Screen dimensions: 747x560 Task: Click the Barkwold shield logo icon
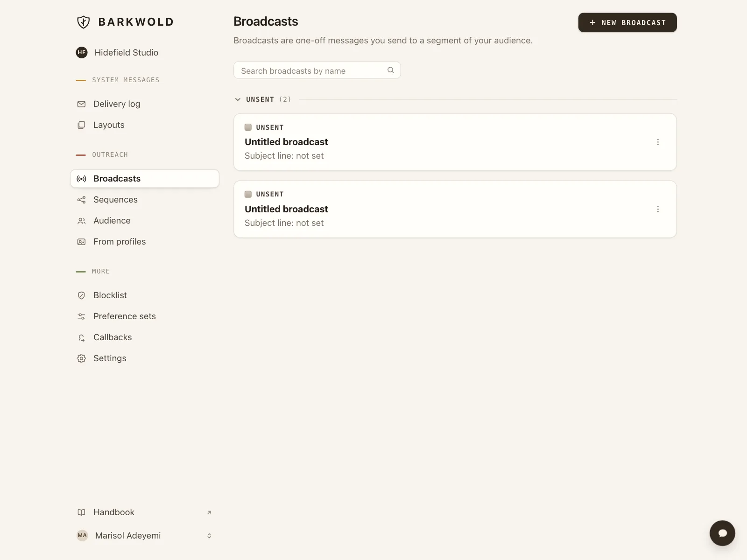coord(83,22)
